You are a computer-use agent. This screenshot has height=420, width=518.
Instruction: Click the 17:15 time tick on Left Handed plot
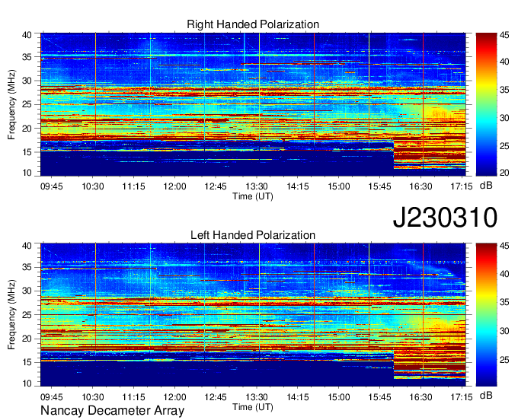pyautogui.click(x=462, y=397)
